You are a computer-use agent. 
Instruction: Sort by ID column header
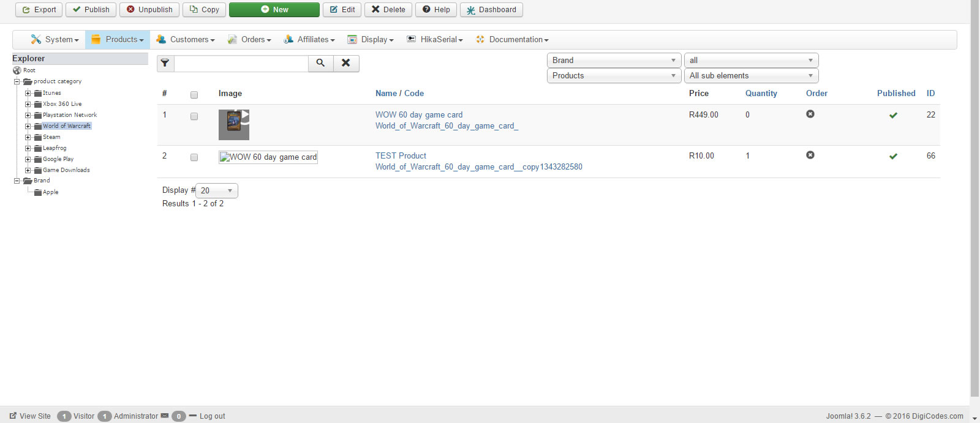tap(930, 93)
